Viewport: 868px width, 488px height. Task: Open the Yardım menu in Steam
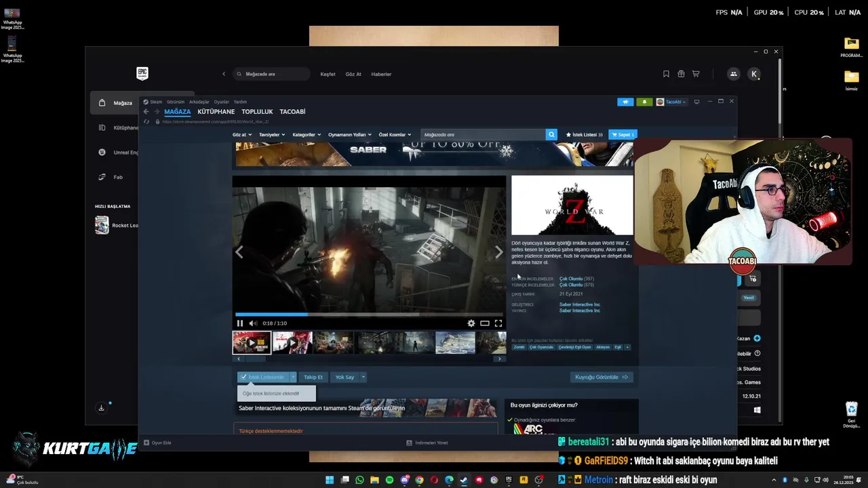point(240,102)
